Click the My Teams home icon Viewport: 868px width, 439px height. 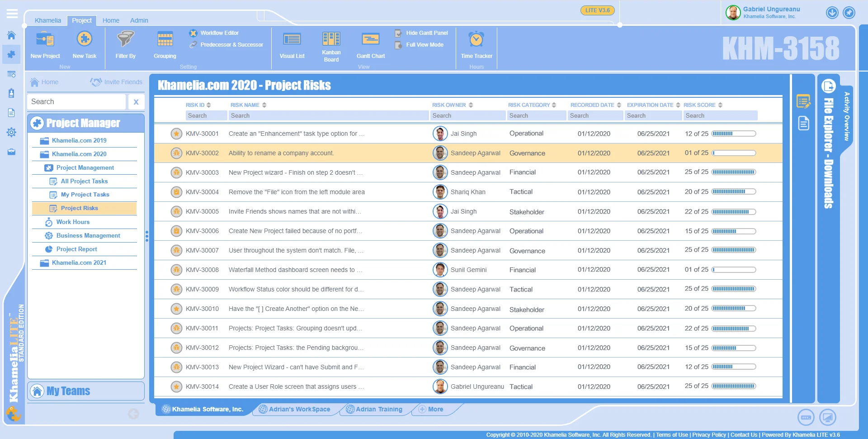[38, 391]
